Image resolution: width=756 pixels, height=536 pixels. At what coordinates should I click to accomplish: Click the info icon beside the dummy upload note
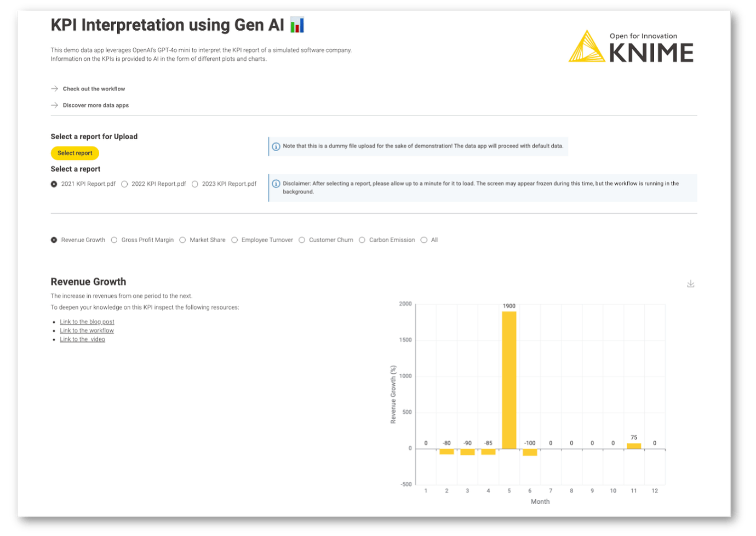pyautogui.click(x=276, y=146)
